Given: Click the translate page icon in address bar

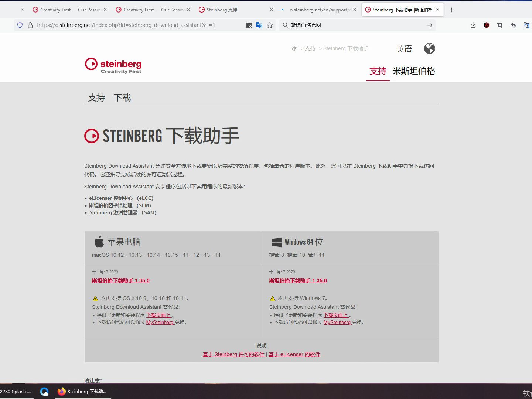Looking at the screenshot, I should (x=259, y=25).
